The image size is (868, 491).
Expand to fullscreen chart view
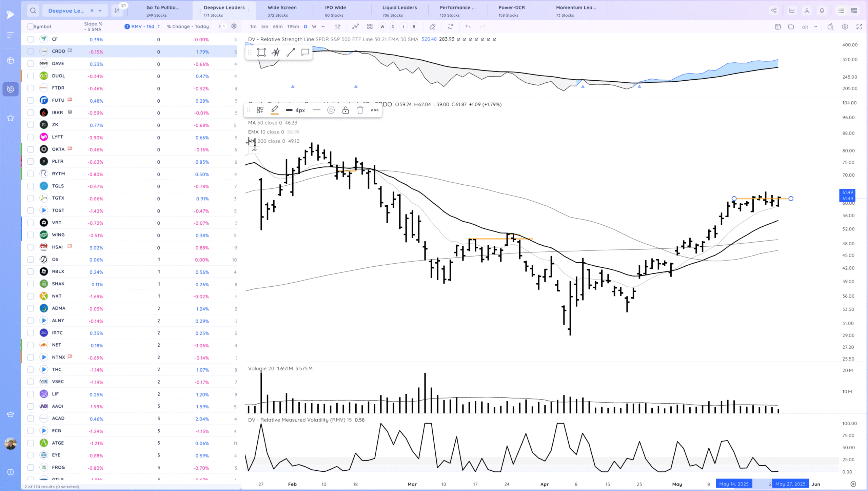[860, 26]
